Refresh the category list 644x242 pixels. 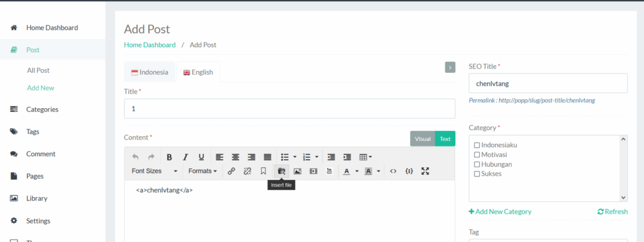pyautogui.click(x=613, y=212)
